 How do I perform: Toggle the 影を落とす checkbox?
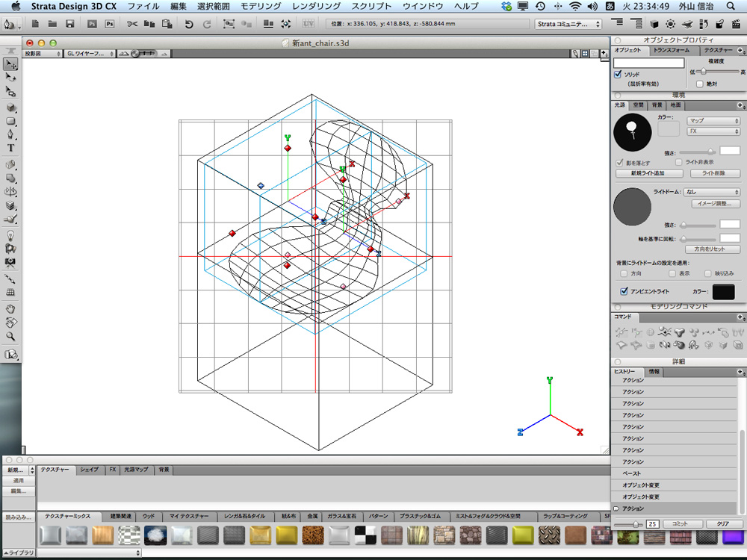coord(619,162)
